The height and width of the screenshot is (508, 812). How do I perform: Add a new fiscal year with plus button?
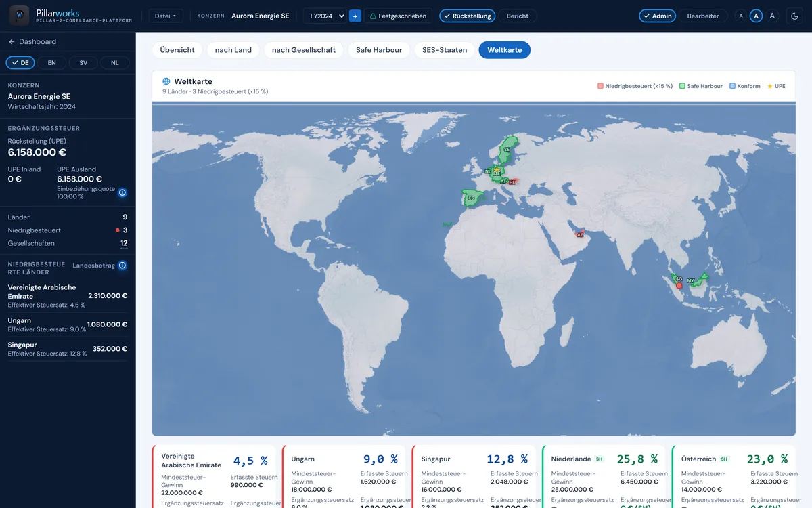click(x=355, y=16)
